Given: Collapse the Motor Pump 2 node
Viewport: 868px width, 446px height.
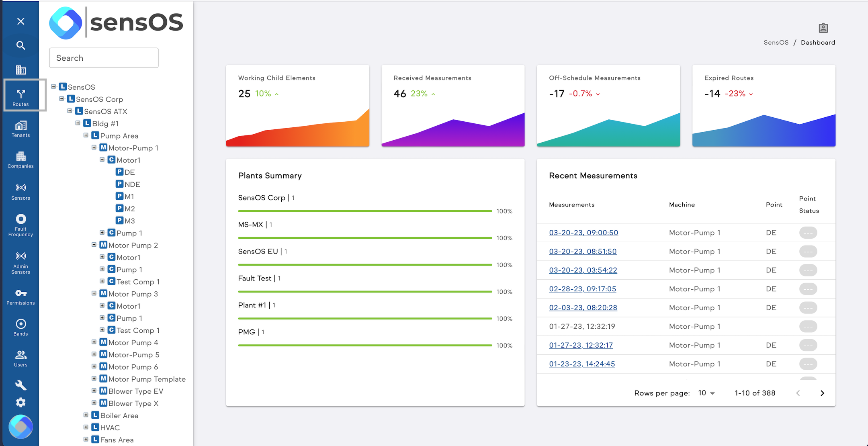Looking at the screenshot, I should coord(94,244).
